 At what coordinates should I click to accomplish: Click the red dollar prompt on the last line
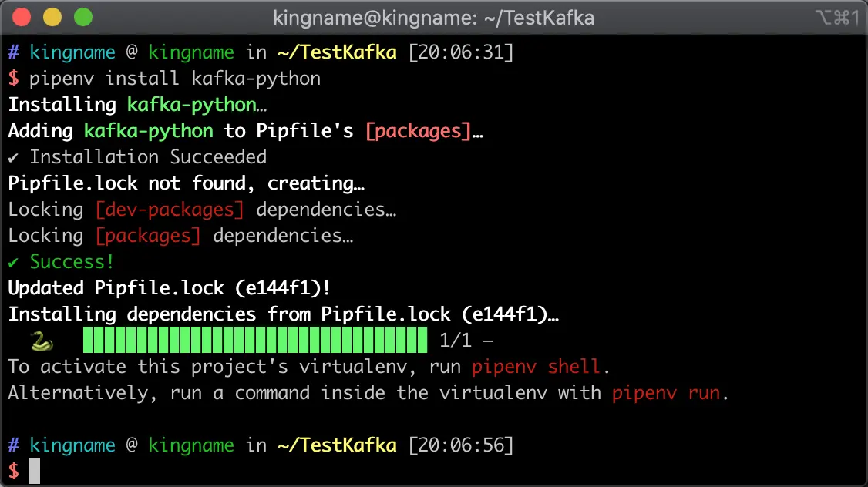[x=13, y=472]
